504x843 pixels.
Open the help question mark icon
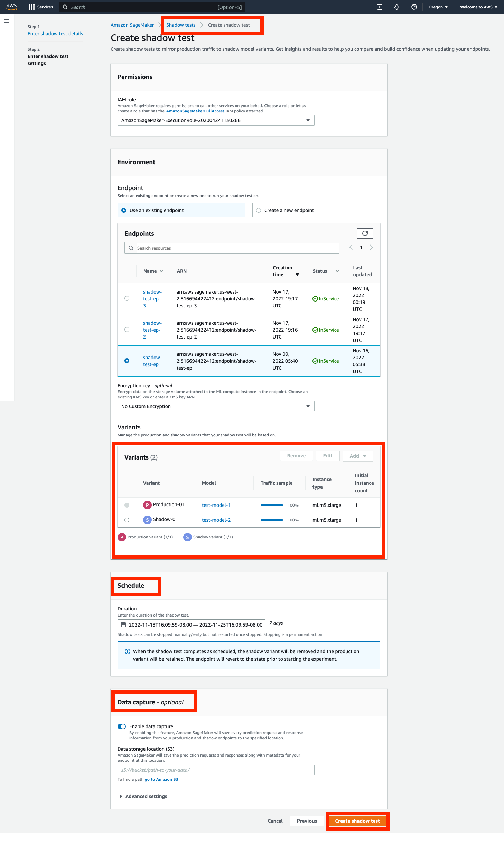[x=414, y=7]
